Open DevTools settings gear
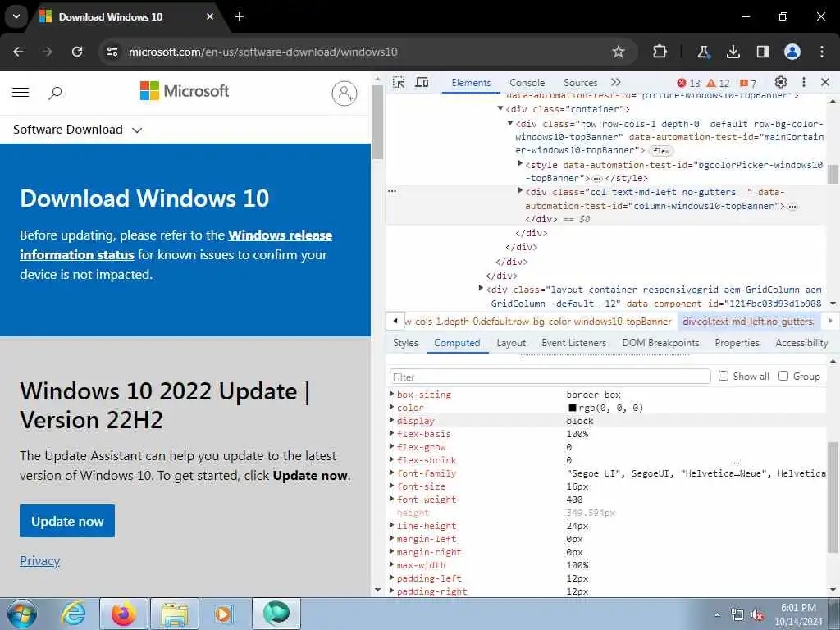This screenshot has height=630, width=840. (781, 82)
